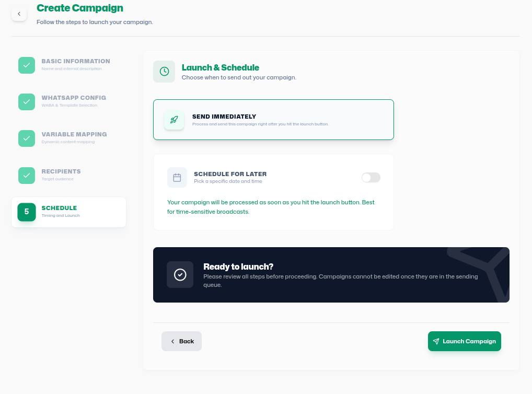532x394 pixels.
Task: Click the Launch Campaign button
Action: pyautogui.click(x=465, y=341)
